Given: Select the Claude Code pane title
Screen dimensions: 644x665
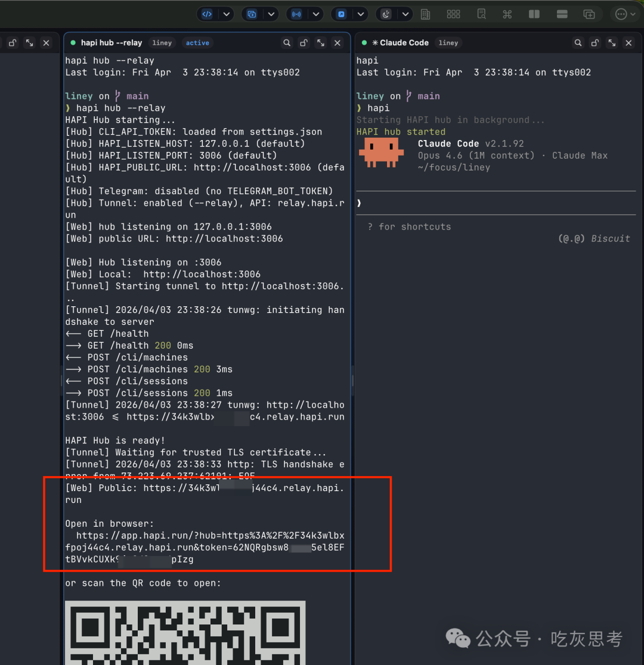Looking at the screenshot, I should [x=404, y=43].
